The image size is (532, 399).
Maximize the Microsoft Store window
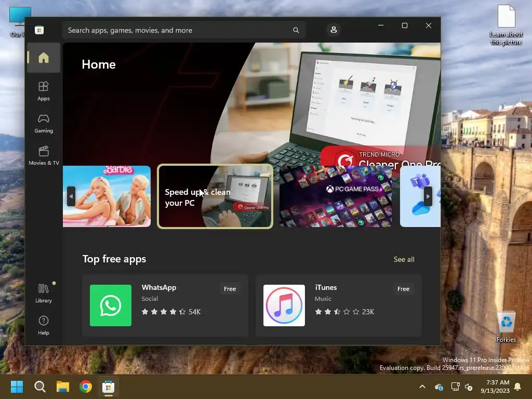(x=404, y=25)
